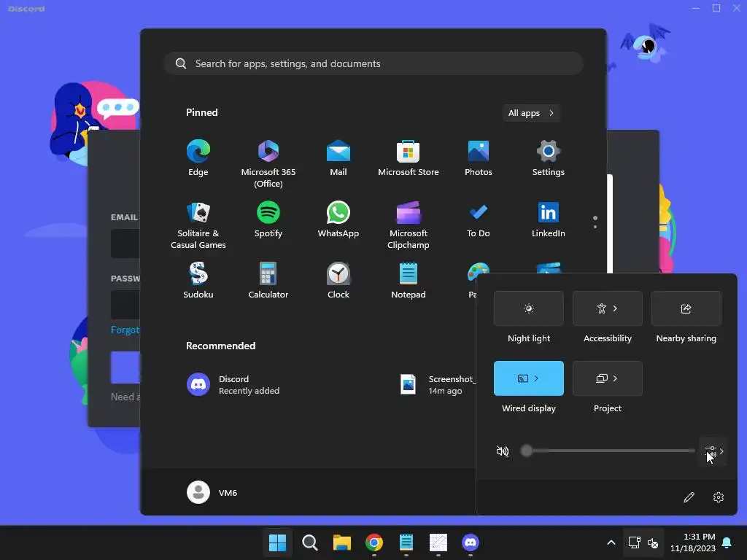Toggle Night light quick setting
The height and width of the screenshot is (560, 747).
[529, 308]
